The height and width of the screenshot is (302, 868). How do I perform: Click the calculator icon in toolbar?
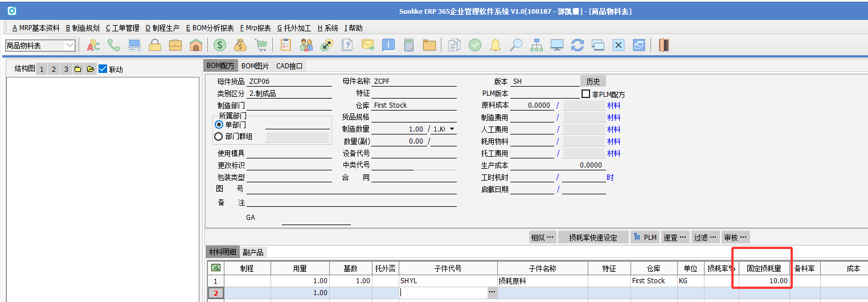(408, 45)
